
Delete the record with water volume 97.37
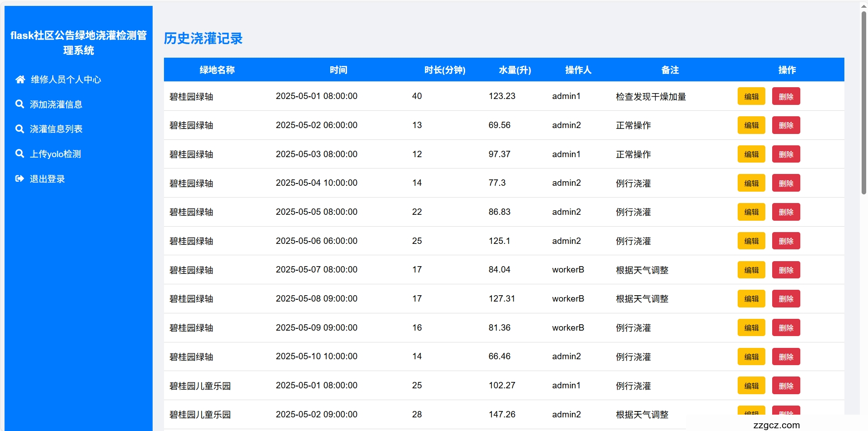[786, 154]
